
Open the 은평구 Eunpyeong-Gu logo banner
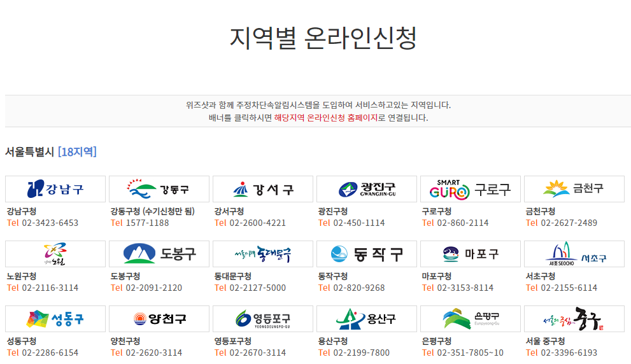pos(471,319)
